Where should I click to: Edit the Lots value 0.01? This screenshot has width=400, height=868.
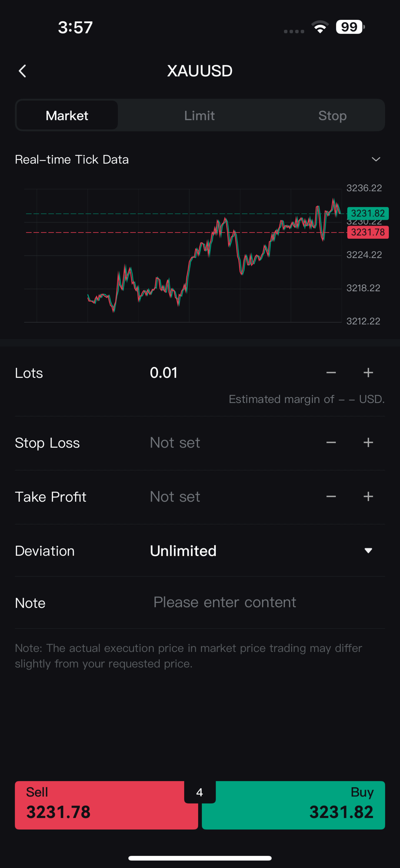tap(164, 373)
